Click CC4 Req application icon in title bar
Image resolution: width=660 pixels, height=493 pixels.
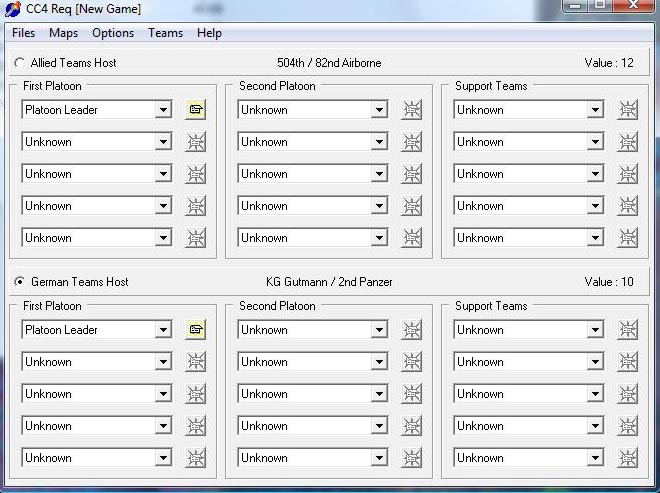point(12,8)
